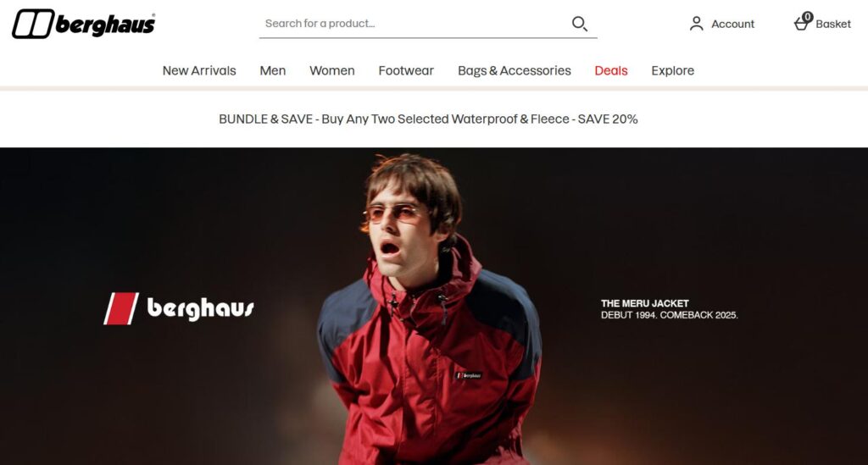
Task: Click the Basket icon
Action: pos(801,24)
